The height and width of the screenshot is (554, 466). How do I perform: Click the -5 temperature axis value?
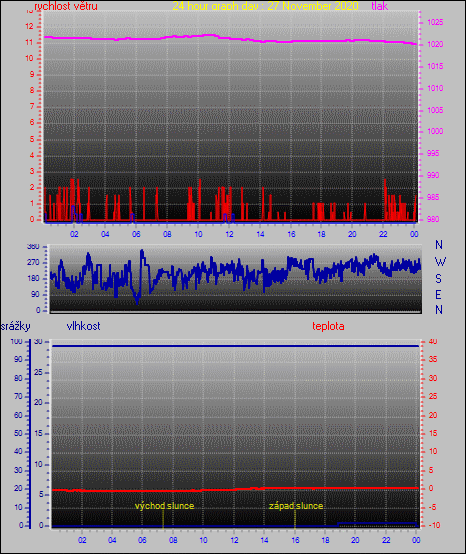click(433, 507)
